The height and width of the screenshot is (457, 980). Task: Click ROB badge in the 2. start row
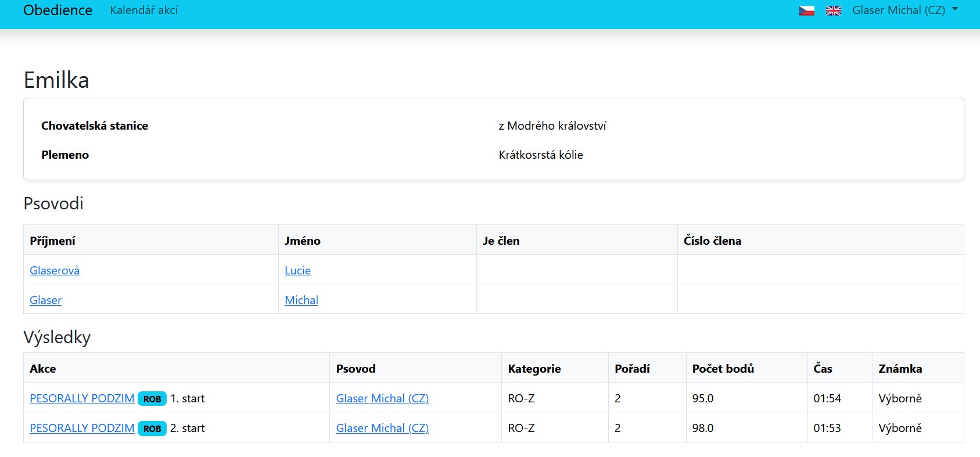pyautogui.click(x=152, y=429)
